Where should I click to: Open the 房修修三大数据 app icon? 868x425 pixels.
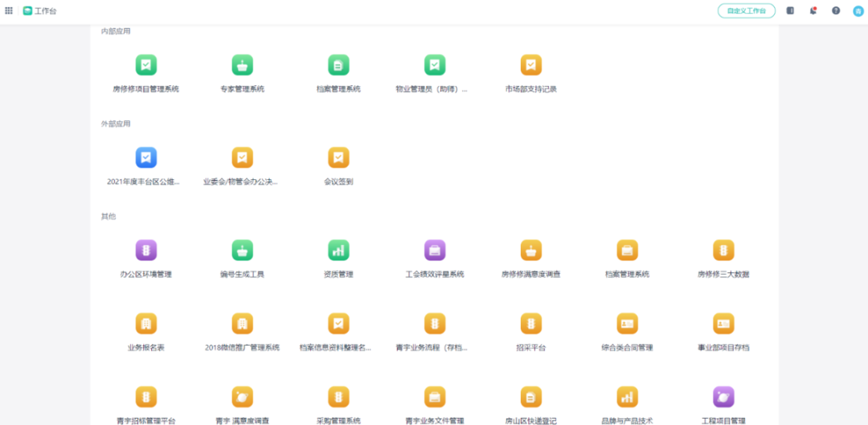tap(723, 250)
